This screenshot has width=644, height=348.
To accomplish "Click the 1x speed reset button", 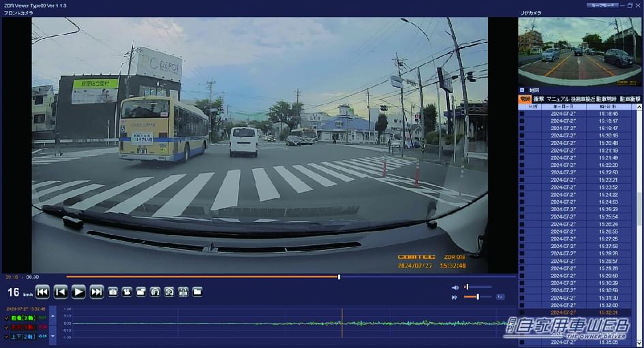I will (500, 297).
